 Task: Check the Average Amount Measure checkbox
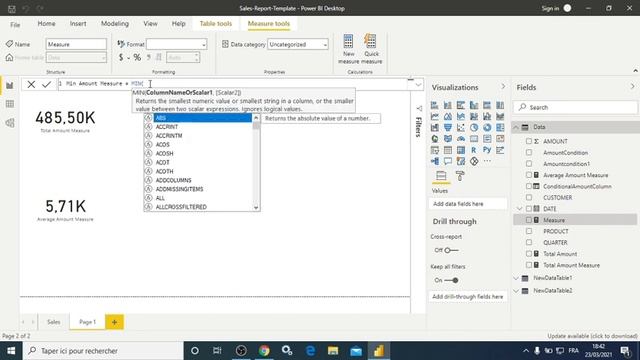click(529, 175)
